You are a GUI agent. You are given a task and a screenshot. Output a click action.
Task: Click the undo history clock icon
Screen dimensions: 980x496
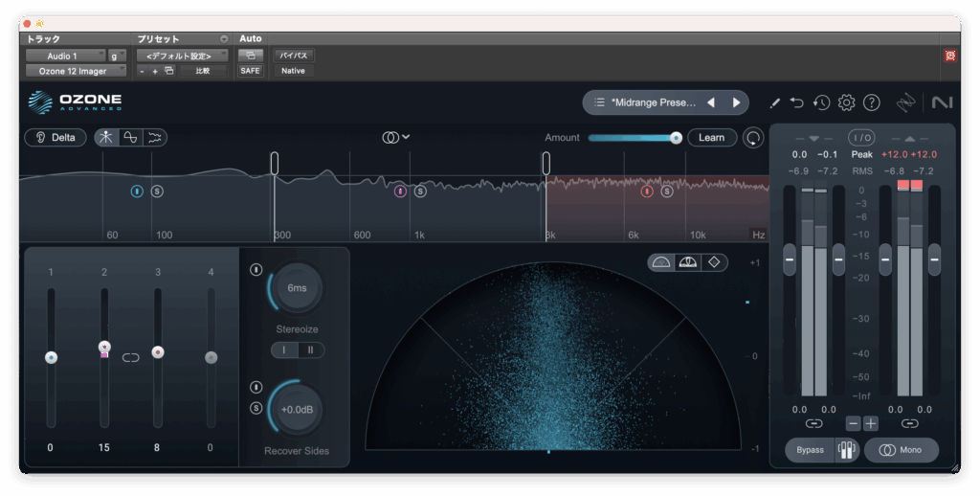[x=821, y=102]
